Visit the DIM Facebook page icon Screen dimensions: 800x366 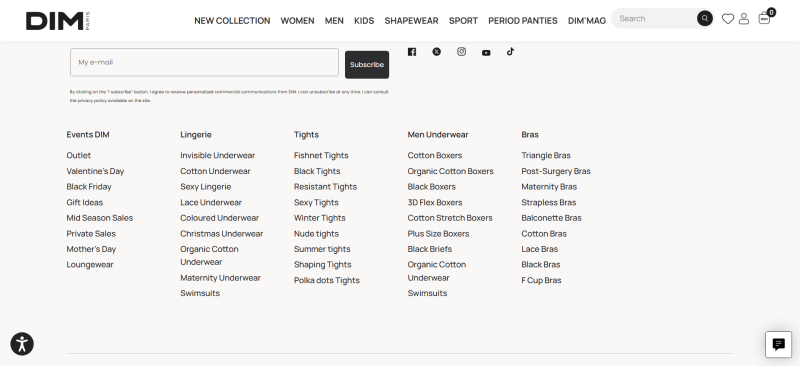click(x=412, y=52)
